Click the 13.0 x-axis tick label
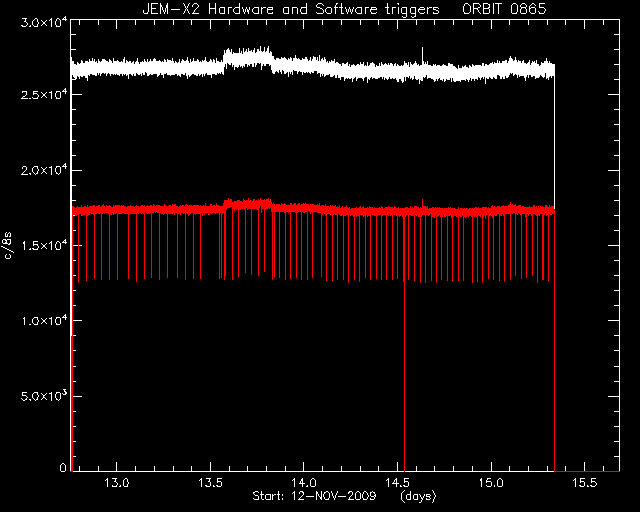 click(x=116, y=483)
